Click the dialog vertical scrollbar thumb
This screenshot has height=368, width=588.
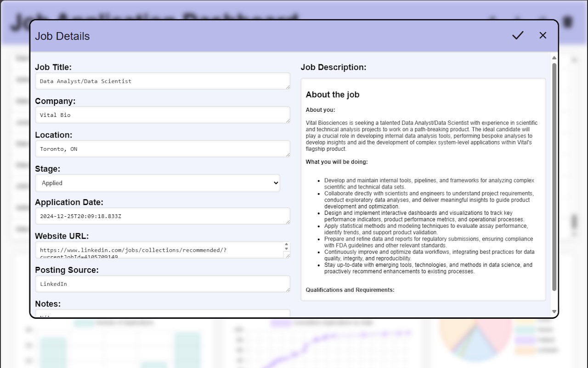554,177
